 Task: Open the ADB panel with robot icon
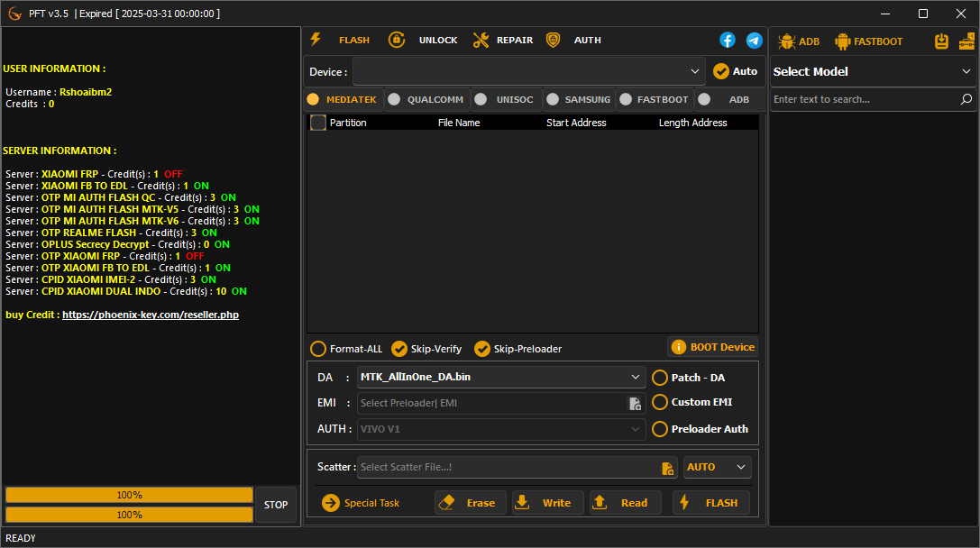pyautogui.click(x=799, y=41)
